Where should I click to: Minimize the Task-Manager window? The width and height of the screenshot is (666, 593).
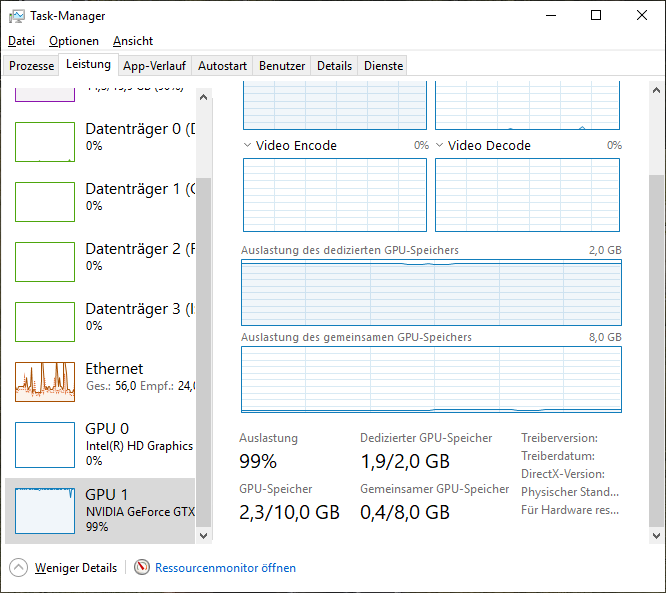[x=551, y=15]
